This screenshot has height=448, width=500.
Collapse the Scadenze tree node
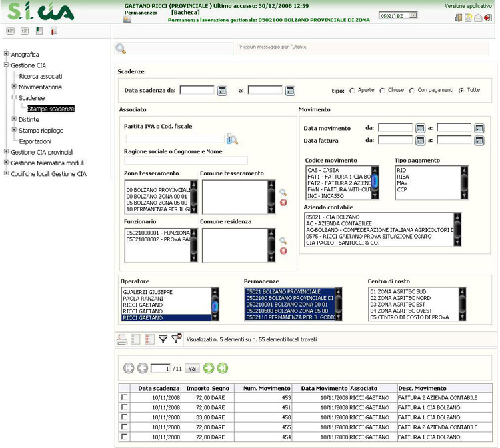[14, 97]
